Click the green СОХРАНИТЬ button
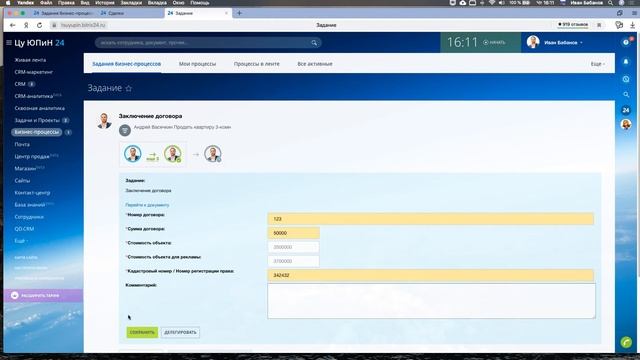The image size is (640, 360). [x=142, y=332]
